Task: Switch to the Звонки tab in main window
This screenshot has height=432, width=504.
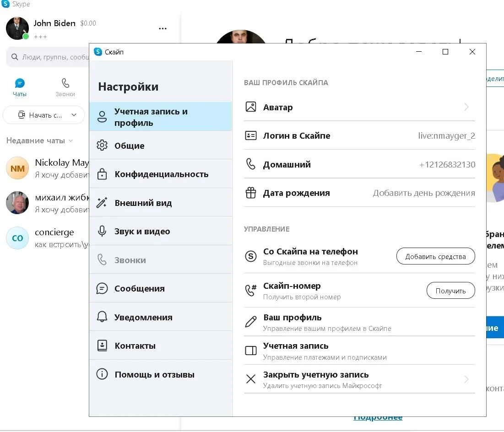Action: click(x=65, y=87)
